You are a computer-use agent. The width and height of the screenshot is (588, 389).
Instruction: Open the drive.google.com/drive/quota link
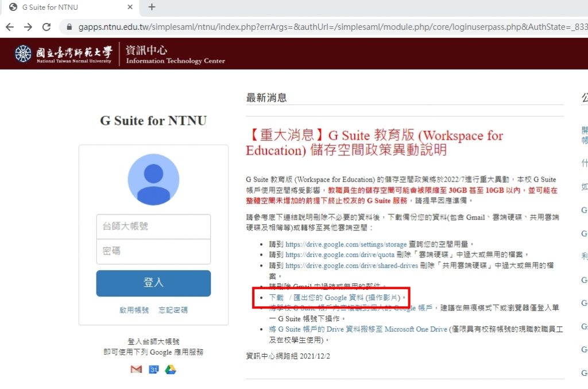340,255
